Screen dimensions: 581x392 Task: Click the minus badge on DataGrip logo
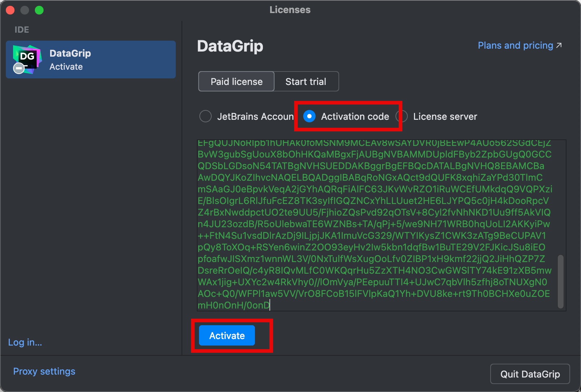click(19, 68)
